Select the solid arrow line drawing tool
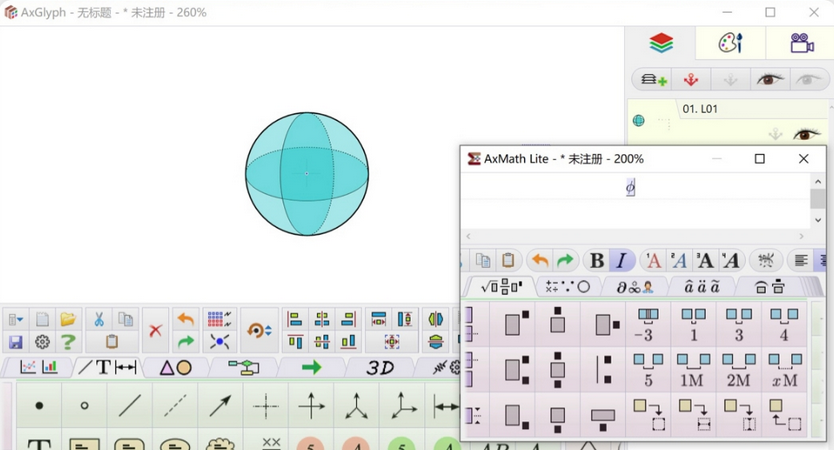 click(x=220, y=406)
